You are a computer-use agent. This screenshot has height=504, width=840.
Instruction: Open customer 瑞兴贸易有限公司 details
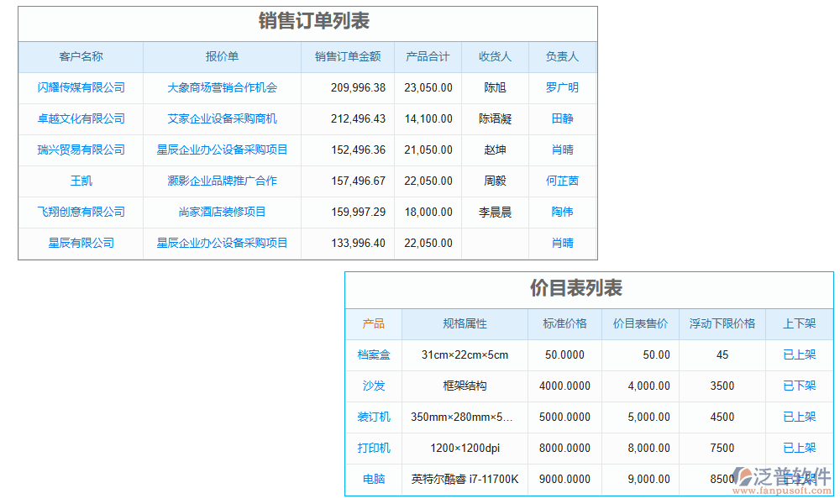pos(81,150)
